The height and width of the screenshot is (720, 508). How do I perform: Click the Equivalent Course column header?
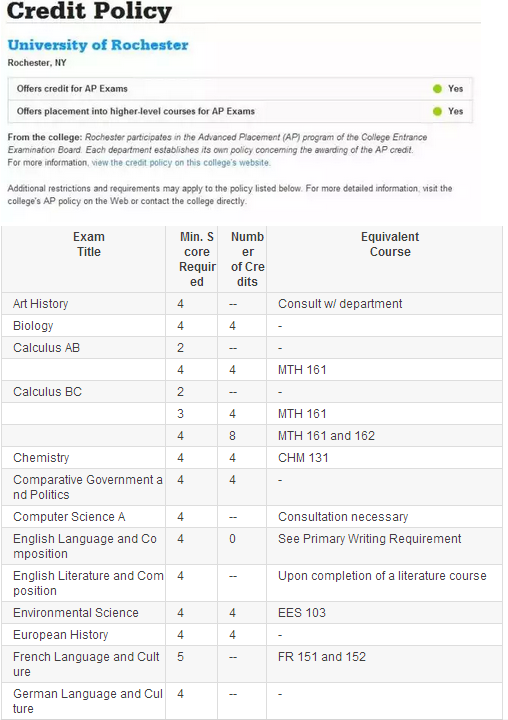click(390, 244)
